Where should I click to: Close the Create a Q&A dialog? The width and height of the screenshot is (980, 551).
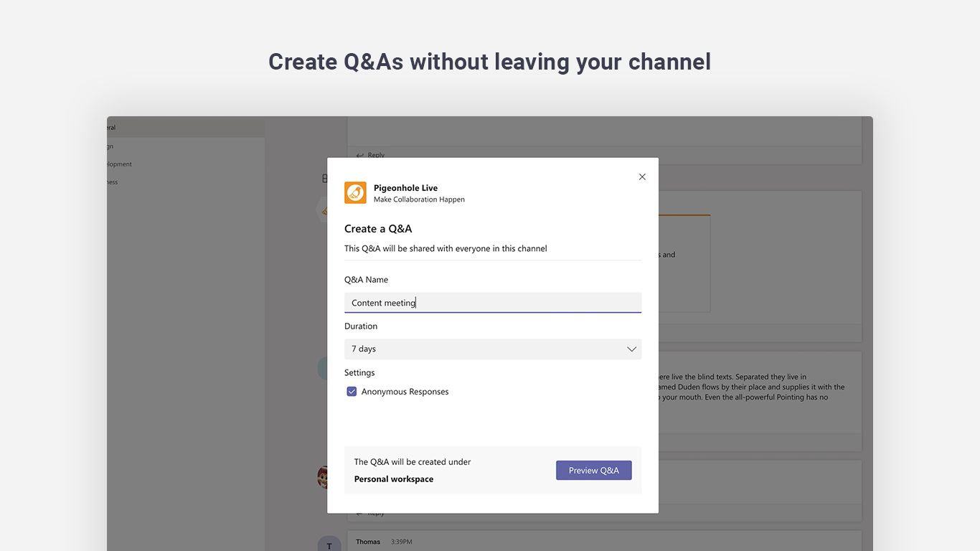tap(642, 177)
